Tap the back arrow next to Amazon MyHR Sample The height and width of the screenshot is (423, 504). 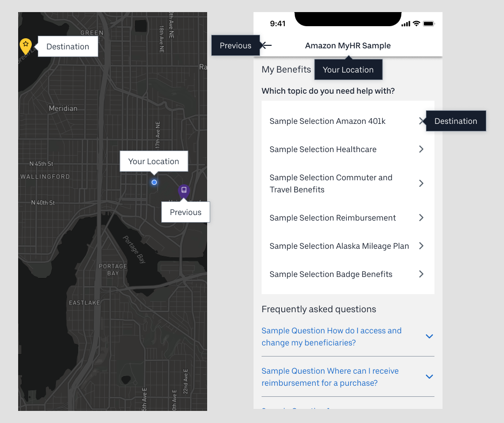click(266, 45)
